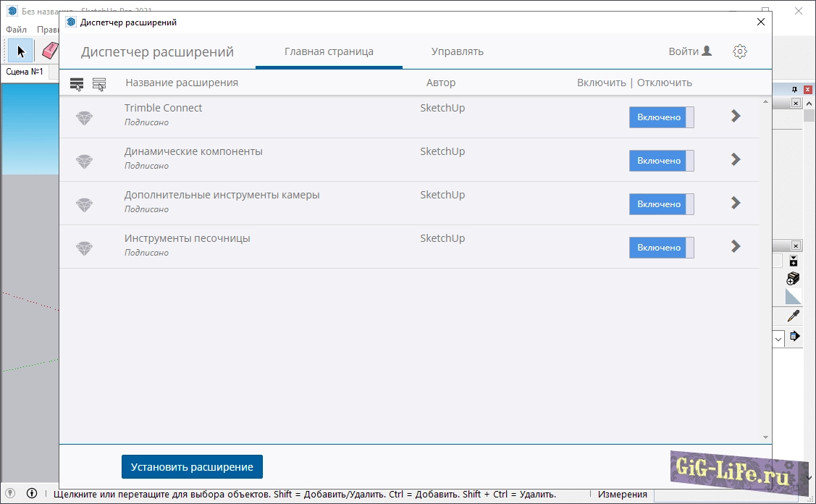The width and height of the screenshot is (816, 504).
Task: Open Extension Manager settings gear
Action: point(739,51)
